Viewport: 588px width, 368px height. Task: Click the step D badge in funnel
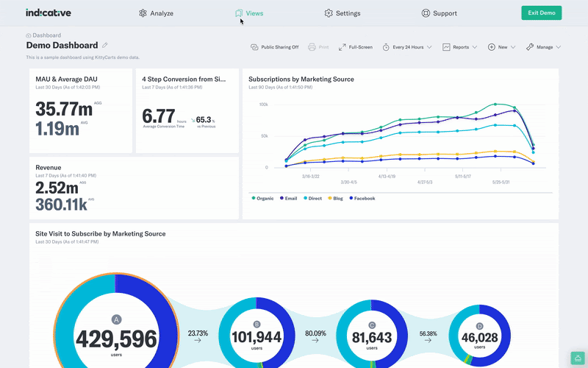coord(480,326)
